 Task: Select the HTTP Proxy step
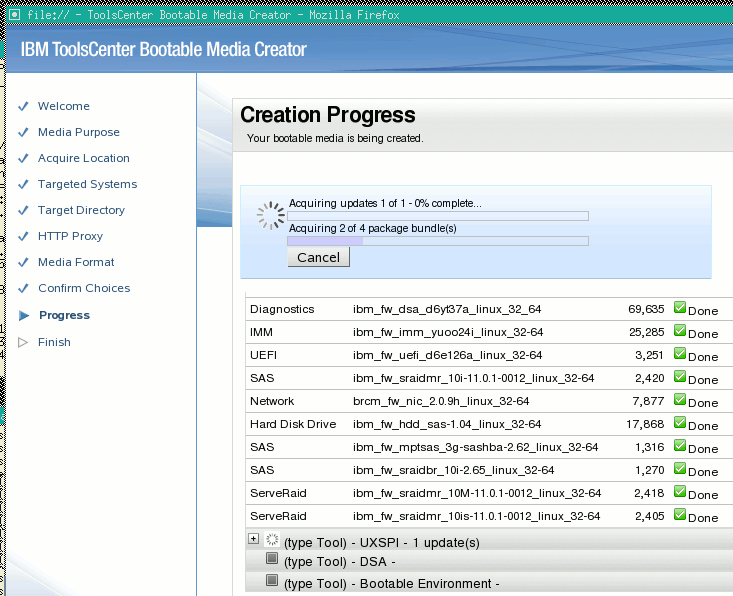[70, 236]
